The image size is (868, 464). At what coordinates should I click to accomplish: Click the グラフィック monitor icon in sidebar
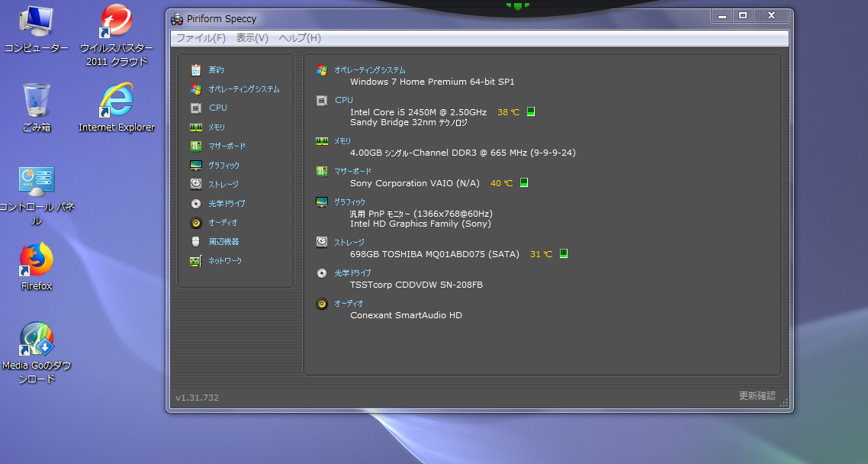pyautogui.click(x=195, y=165)
